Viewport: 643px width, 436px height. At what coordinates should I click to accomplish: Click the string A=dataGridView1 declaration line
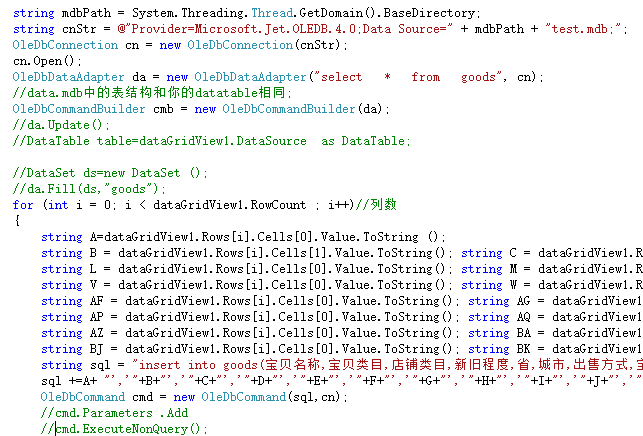coord(243,237)
